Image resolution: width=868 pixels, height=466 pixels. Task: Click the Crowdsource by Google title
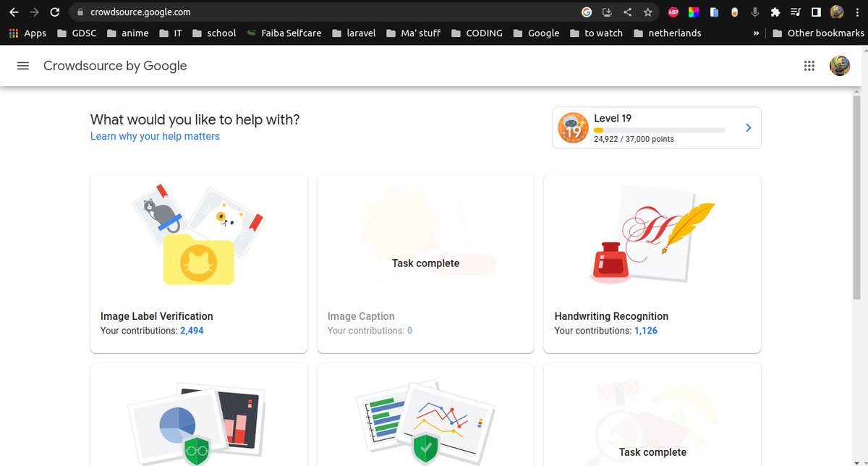pos(115,66)
